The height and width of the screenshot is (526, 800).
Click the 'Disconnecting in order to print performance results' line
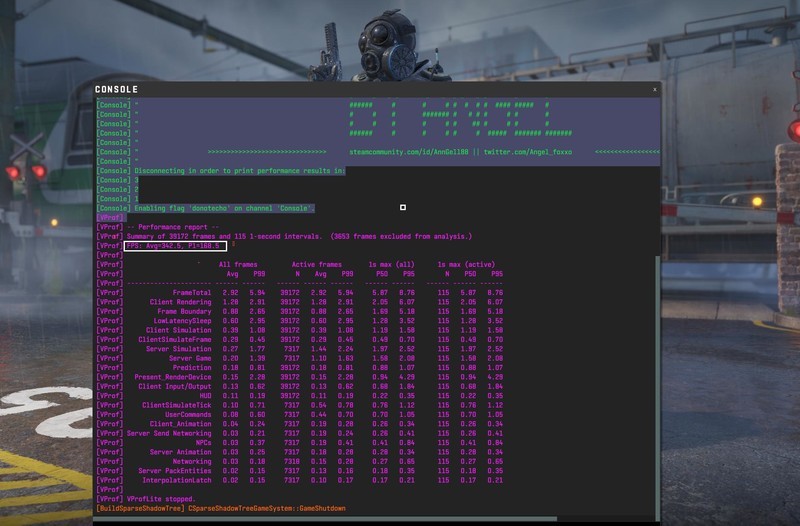tap(240, 171)
